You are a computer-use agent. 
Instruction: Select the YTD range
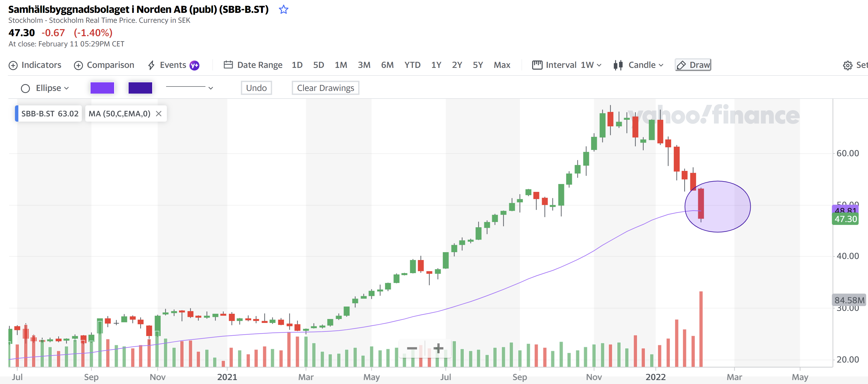412,65
